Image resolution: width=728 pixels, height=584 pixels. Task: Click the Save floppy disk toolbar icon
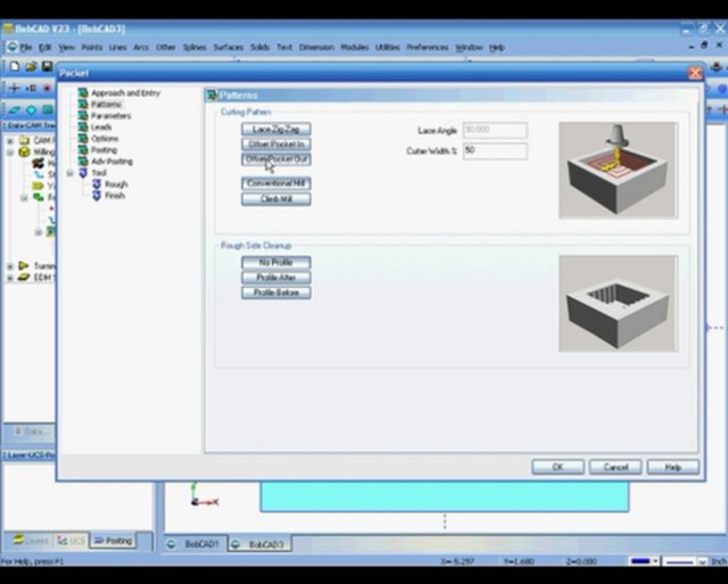tap(47, 66)
